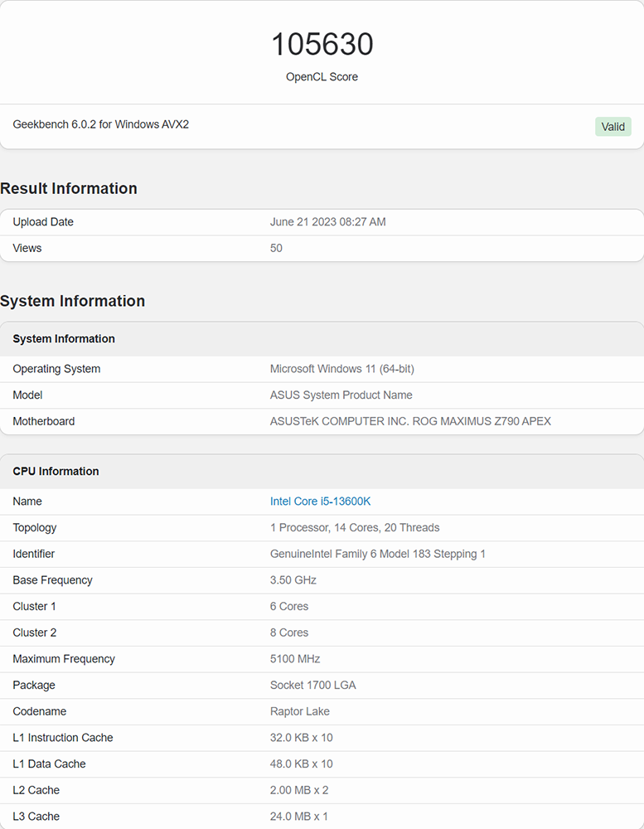Click the ASUS System Product Name value
Viewport: 644px width, 829px height.
[341, 395]
